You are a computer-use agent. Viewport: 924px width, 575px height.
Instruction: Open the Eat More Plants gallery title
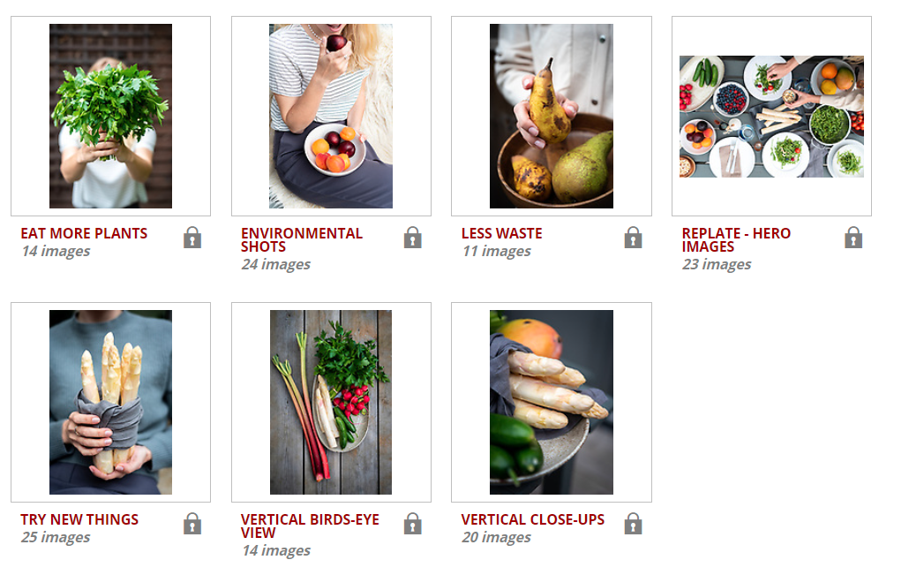click(x=84, y=233)
